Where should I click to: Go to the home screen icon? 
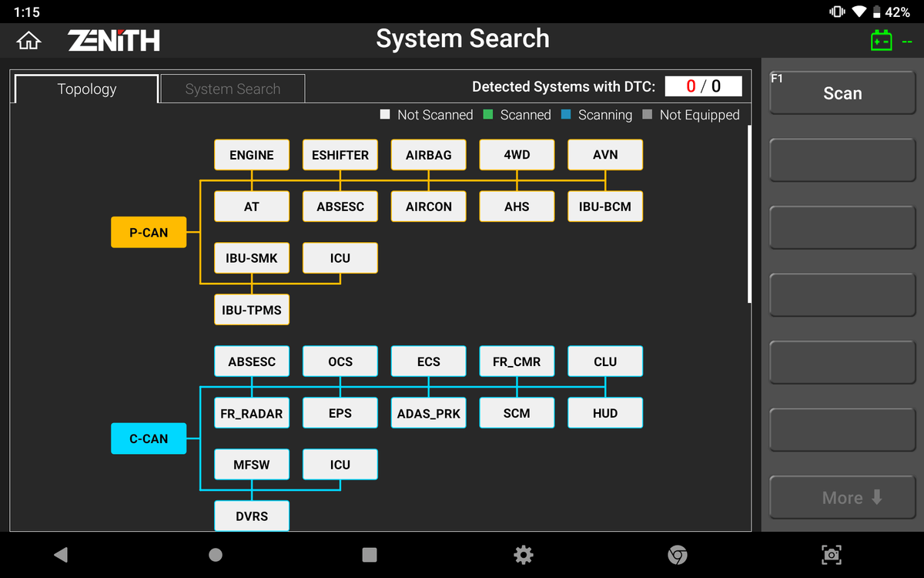28,41
